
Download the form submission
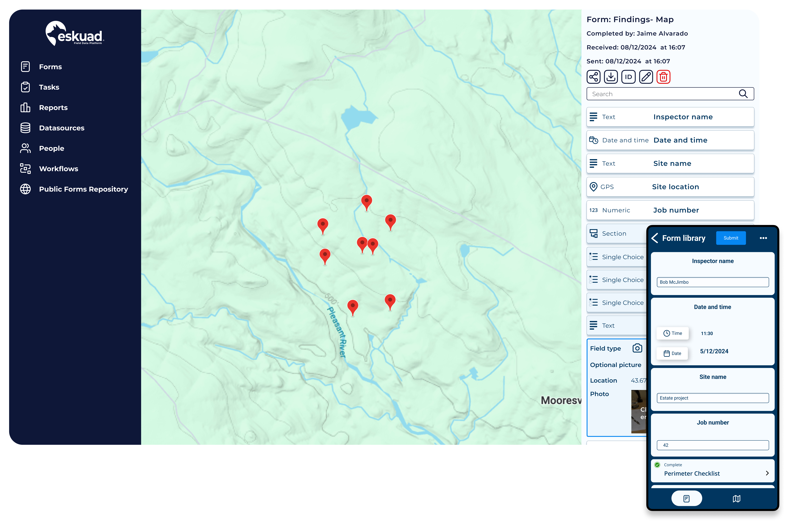pyautogui.click(x=611, y=77)
